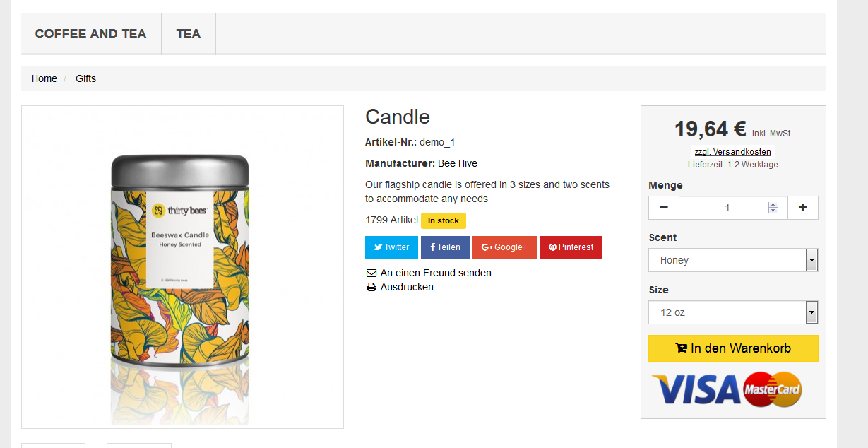This screenshot has width=868, height=448.
Task: Add candle with In den Warenkorb
Action: pos(733,348)
